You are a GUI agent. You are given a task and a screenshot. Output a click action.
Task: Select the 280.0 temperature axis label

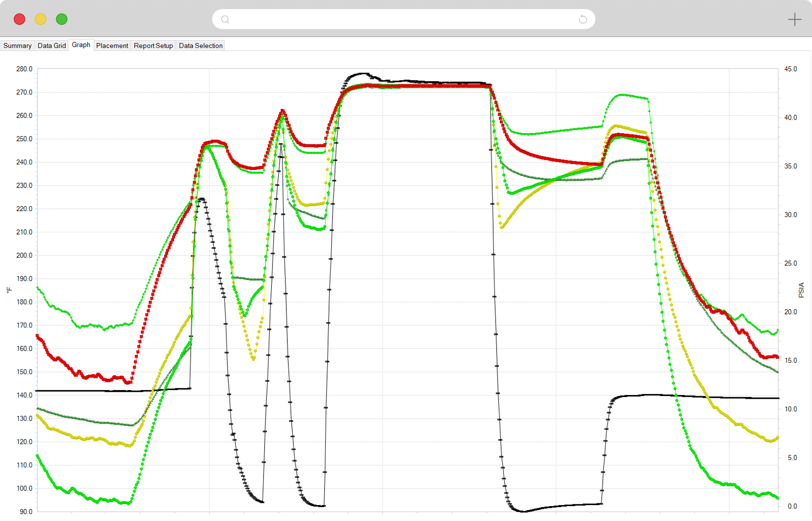point(24,69)
